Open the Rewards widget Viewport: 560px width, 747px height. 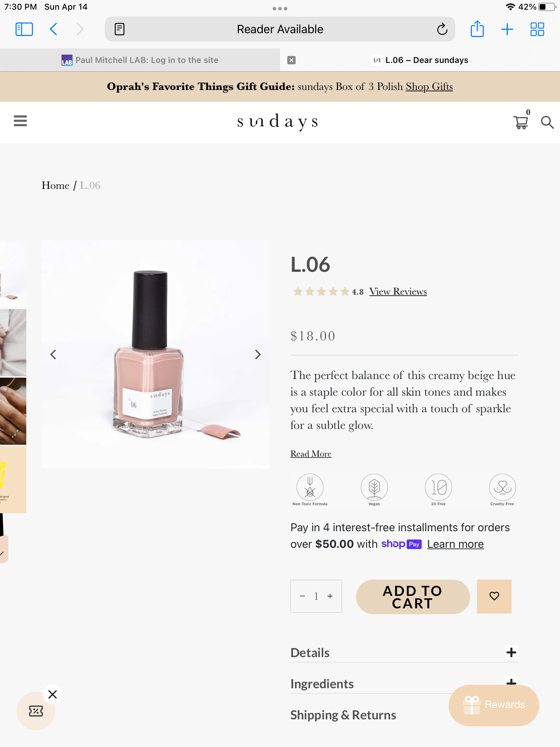tap(494, 705)
